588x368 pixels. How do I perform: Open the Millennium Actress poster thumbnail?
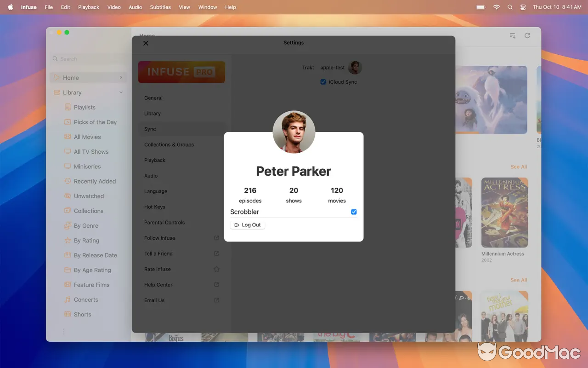click(504, 213)
